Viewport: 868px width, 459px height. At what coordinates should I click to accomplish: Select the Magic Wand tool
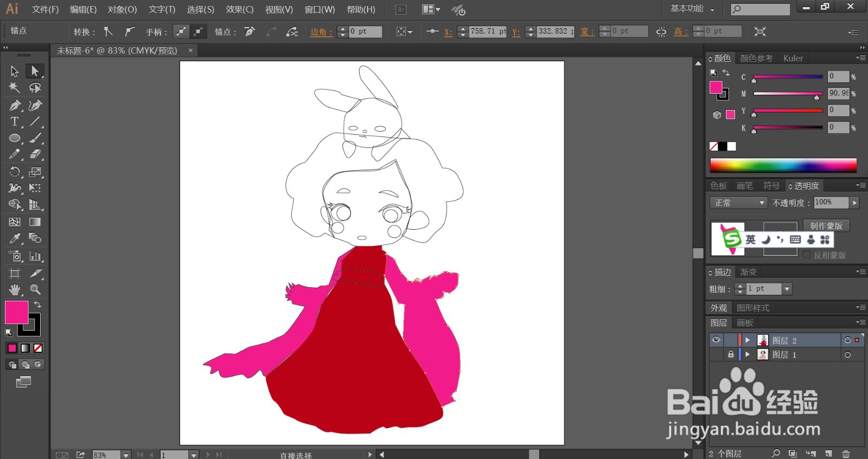point(15,88)
